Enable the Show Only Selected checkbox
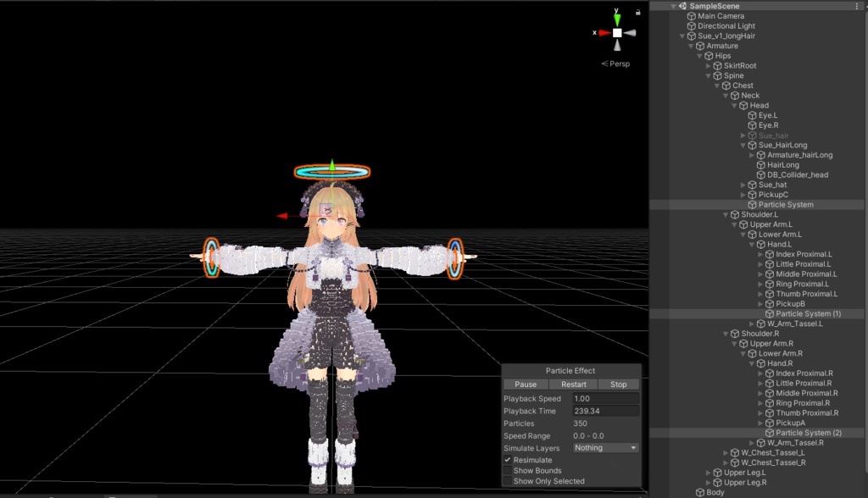This screenshot has width=868, height=498. click(508, 481)
